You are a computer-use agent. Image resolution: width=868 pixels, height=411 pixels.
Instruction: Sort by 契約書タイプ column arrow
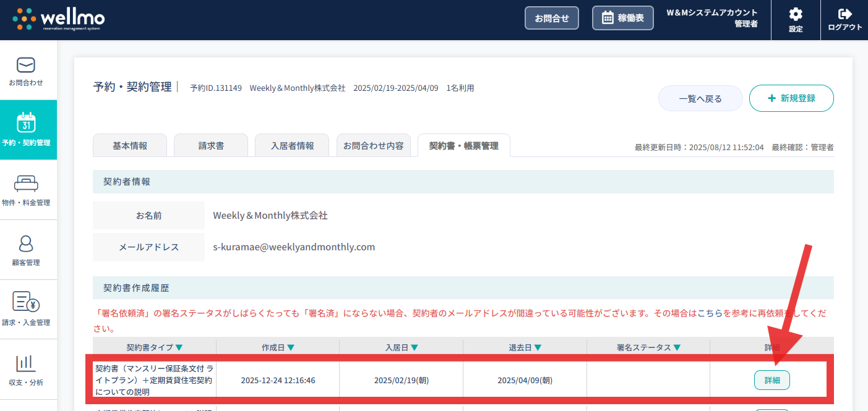tap(179, 348)
